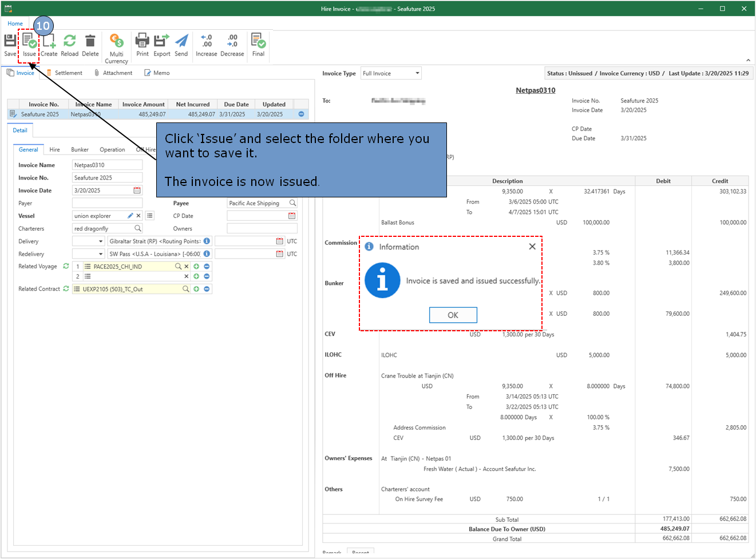Click the Export toolbar icon
756x559 pixels.
161,42
